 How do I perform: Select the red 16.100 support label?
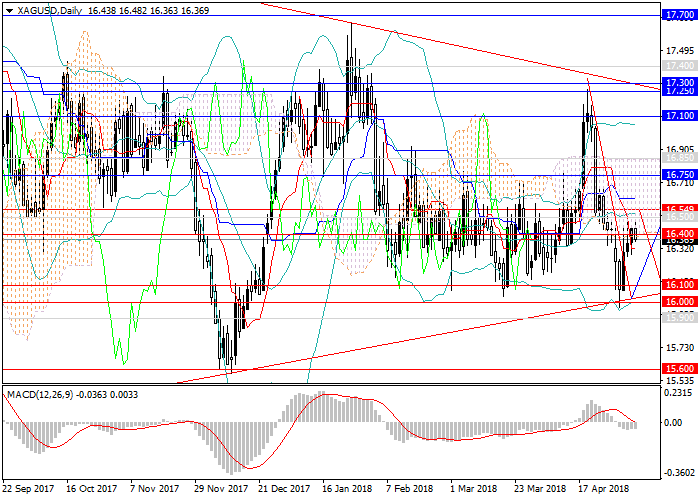pyautogui.click(x=679, y=284)
